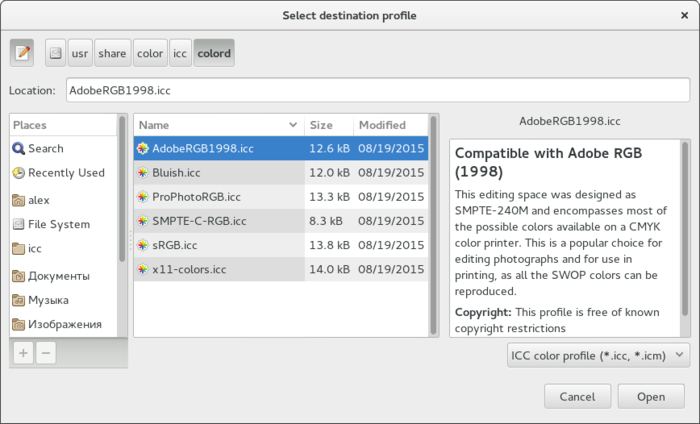Open Search in Places sidebar
This screenshot has width=700, height=424.
[63, 148]
